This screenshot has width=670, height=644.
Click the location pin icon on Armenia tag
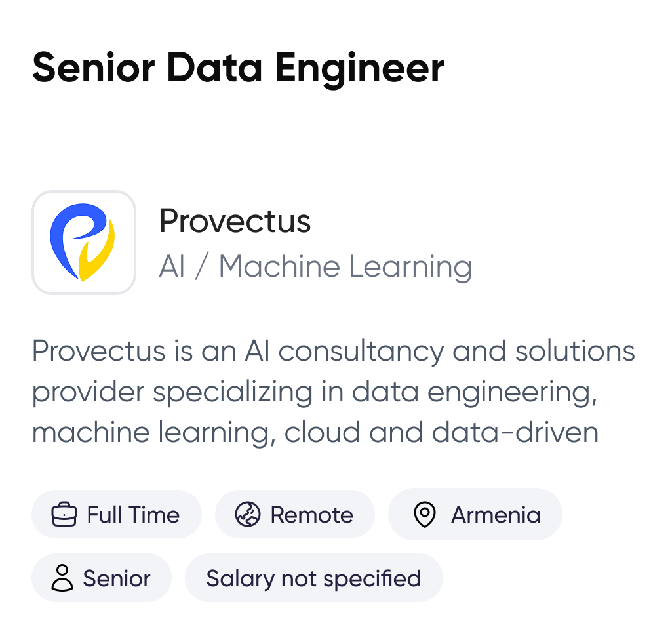pyautogui.click(x=425, y=514)
